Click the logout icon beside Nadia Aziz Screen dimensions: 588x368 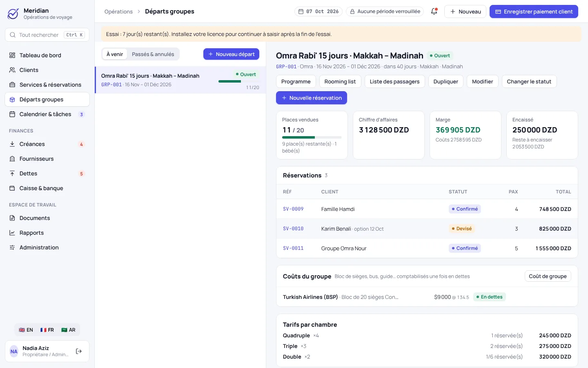point(79,351)
